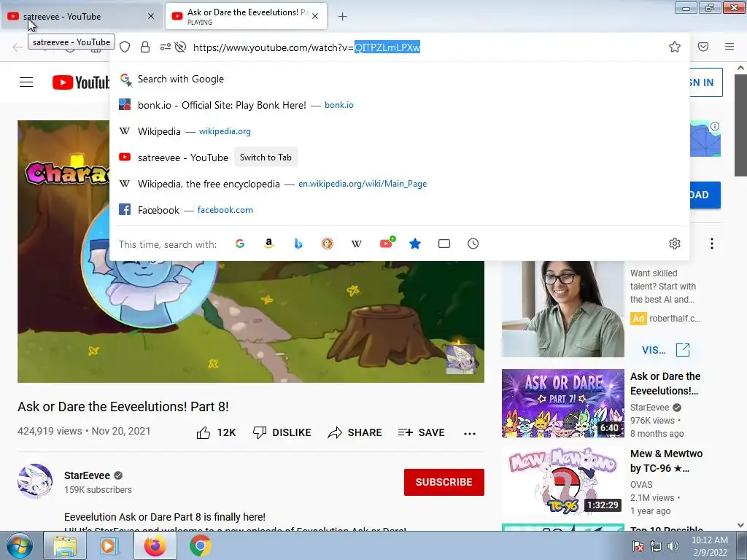Image resolution: width=747 pixels, height=560 pixels.
Task: Search within bookmarks
Action: click(x=415, y=244)
